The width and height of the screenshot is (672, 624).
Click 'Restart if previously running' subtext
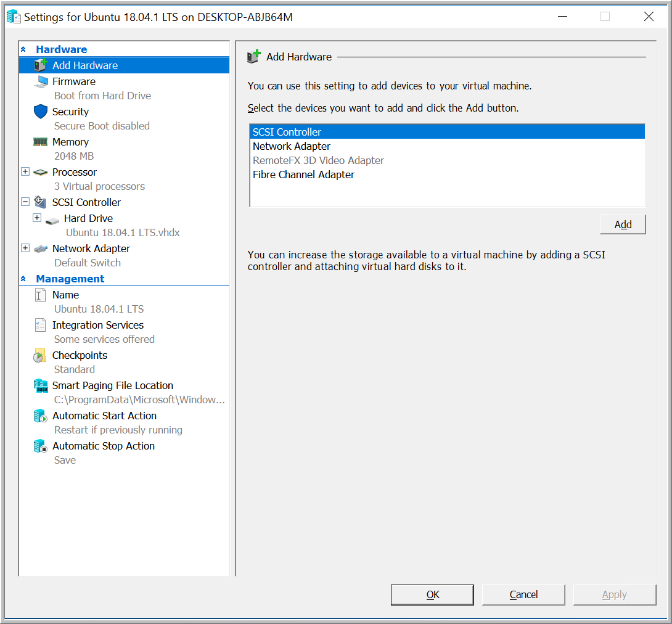[x=118, y=430]
